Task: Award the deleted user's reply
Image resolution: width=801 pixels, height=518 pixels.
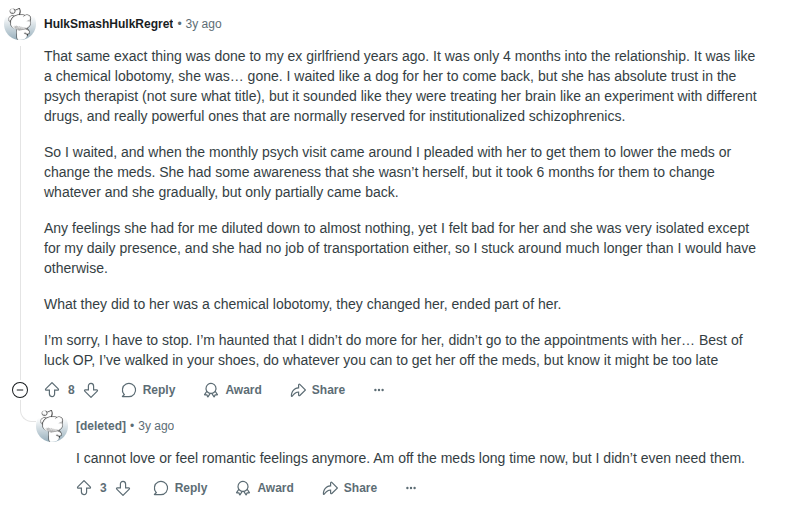Action: point(264,488)
